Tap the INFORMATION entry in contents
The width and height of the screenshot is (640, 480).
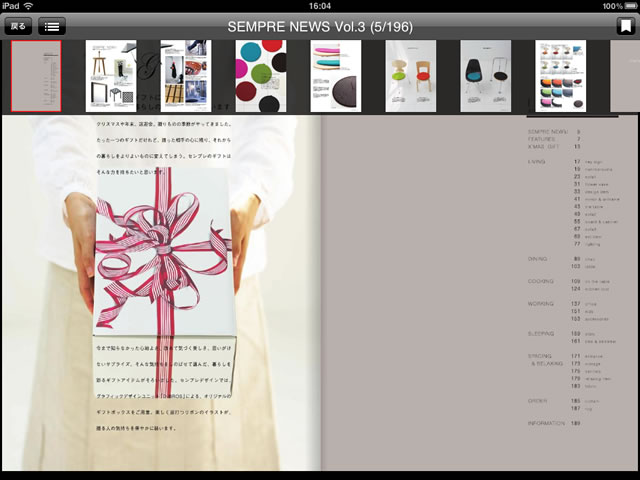coord(546,423)
